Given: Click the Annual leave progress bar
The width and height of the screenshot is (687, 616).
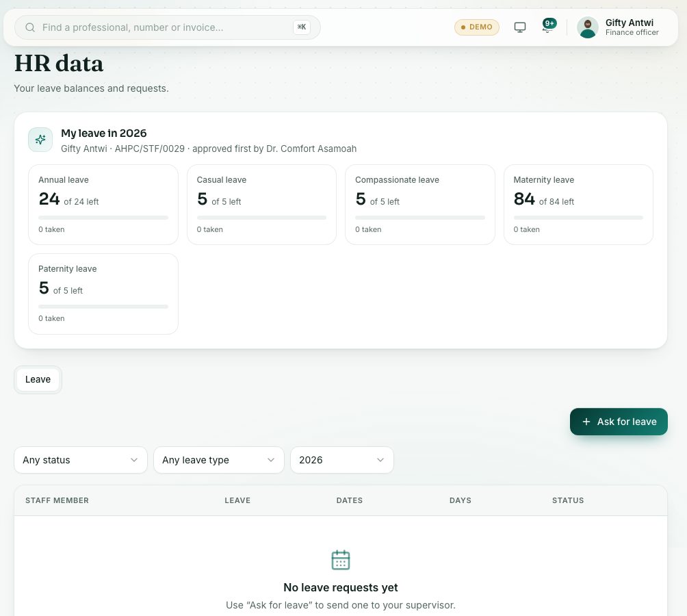Looking at the screenshot, I should pyautogui.click(x=103, y=218).
